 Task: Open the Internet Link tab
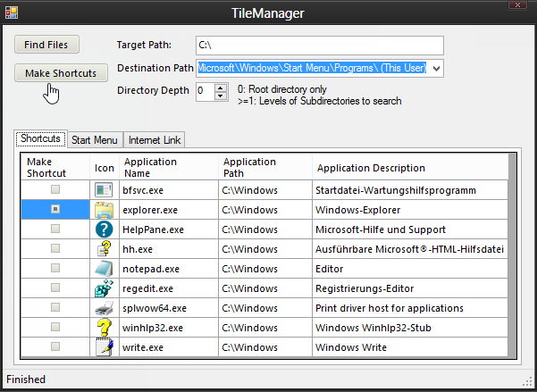(154, 140)
